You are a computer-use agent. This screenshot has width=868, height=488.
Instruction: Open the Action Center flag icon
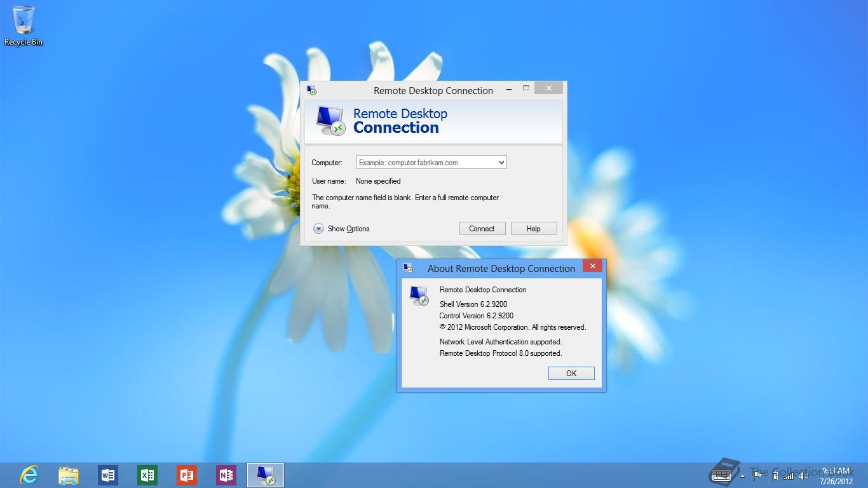pyautogui.click(x=757, y=475)
